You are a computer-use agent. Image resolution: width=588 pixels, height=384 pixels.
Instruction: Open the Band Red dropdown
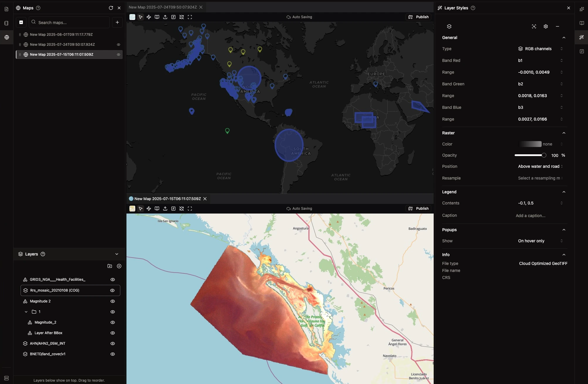(x=540, y=60)
